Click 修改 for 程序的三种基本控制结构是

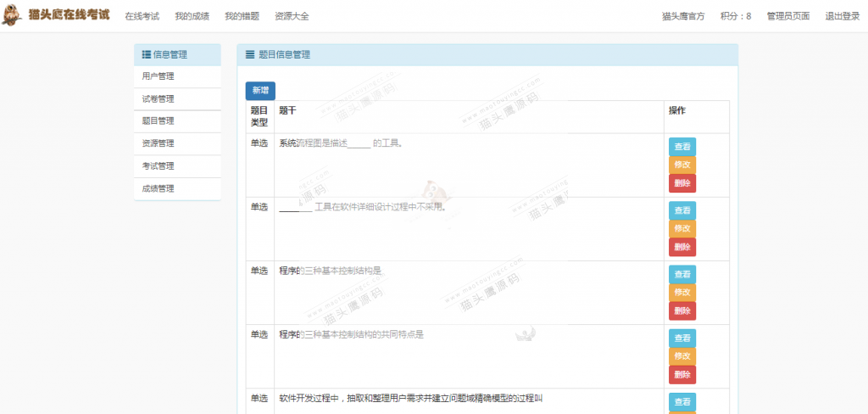(x=682, y=293)
